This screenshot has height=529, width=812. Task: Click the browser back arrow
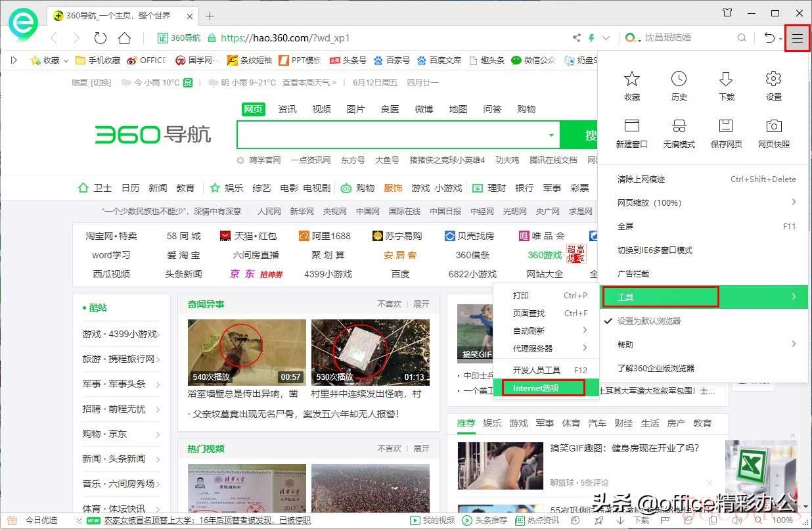(x=55, y=38)
